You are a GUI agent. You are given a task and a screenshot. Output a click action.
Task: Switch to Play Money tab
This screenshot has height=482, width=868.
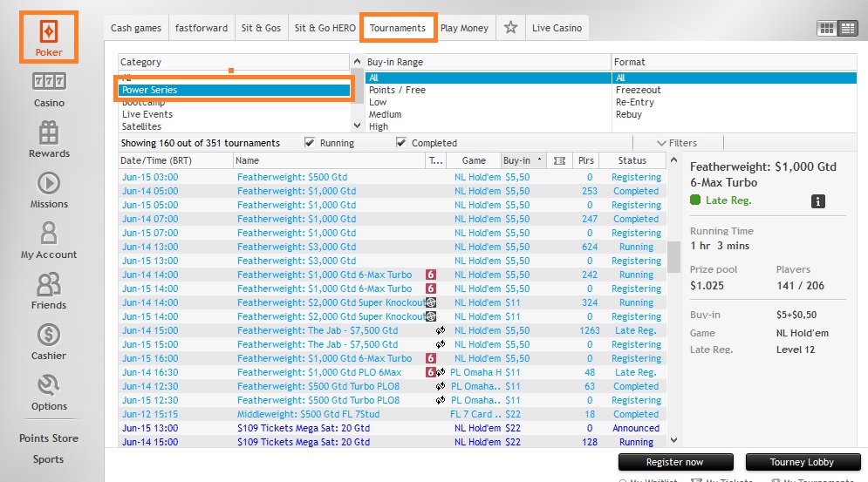pyautogui.click(x=464, y=28)
